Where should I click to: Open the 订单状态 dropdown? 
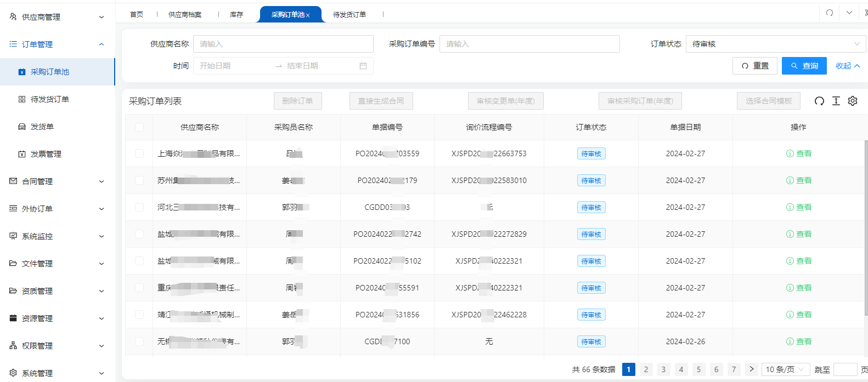click(x=775, y=44)
